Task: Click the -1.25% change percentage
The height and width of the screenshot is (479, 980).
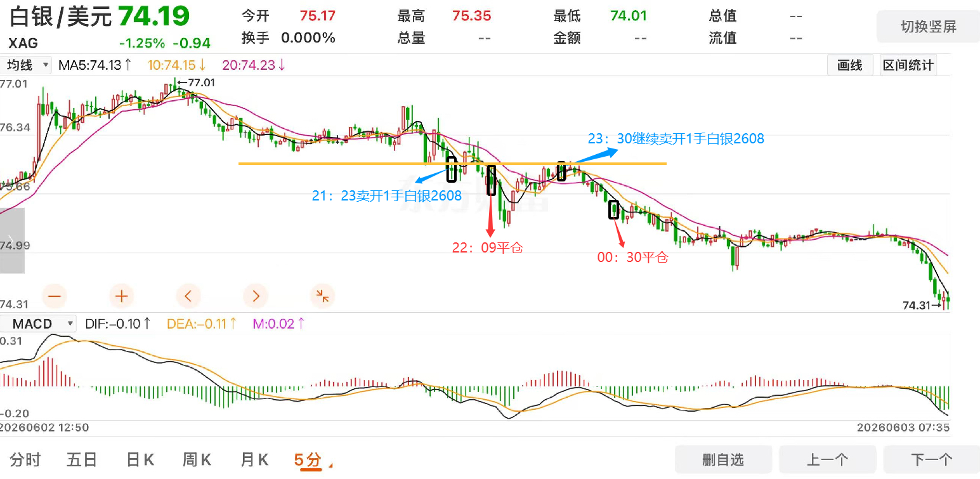Action: pos(142,43)
